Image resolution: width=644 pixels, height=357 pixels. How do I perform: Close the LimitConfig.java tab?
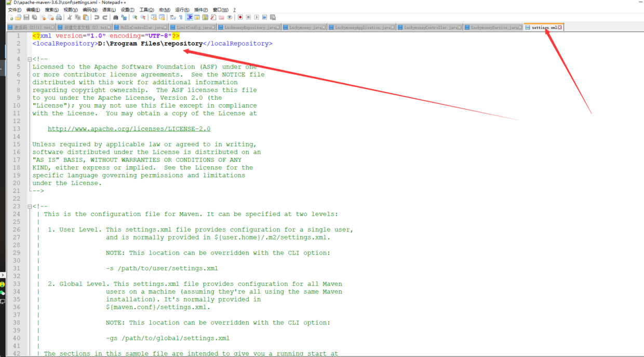pos(214,28)
